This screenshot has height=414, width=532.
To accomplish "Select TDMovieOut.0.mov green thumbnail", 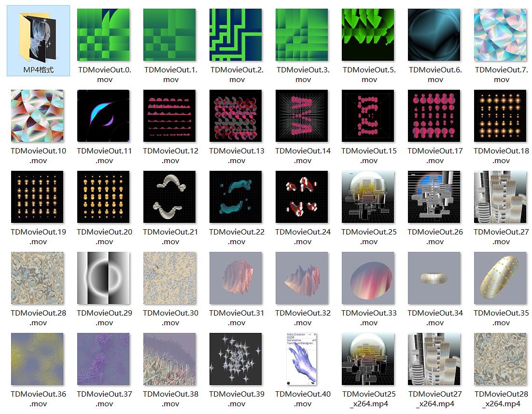I will click(103, 35).
